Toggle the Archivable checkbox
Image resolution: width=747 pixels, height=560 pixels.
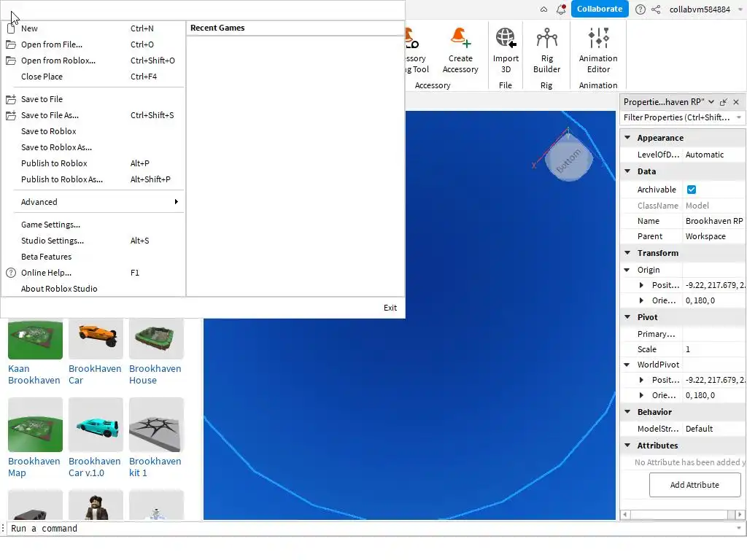692,190
